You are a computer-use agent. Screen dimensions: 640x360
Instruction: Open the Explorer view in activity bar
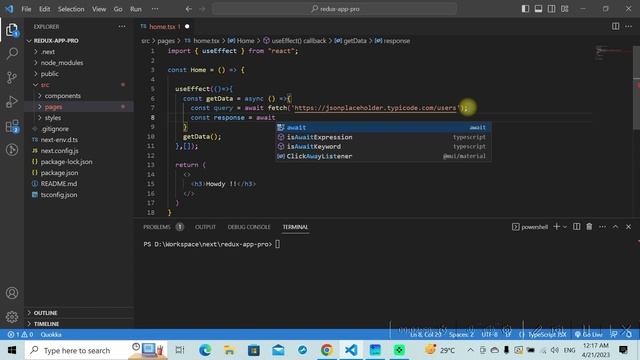pyautogui.click(x=12, y=30)
